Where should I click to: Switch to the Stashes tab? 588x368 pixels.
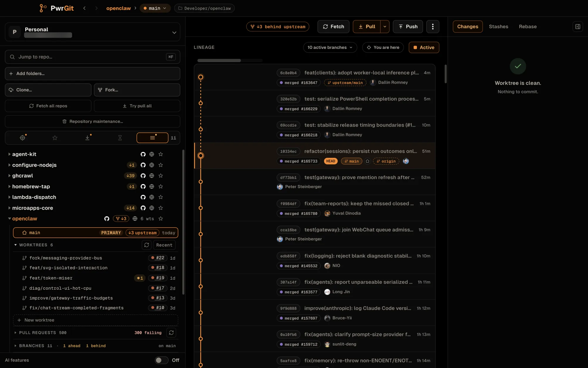click(498, 26)
